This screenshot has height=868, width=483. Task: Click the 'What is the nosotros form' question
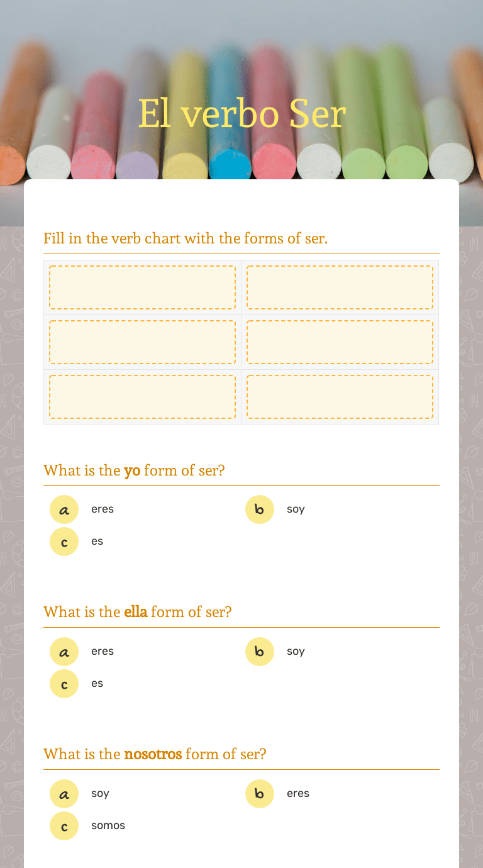tap(155, 754)
